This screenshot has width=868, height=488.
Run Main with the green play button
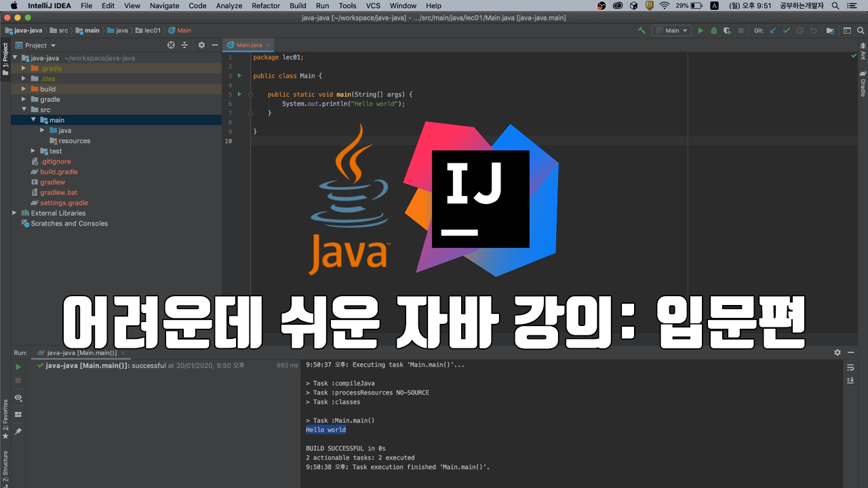click(701, 30)
